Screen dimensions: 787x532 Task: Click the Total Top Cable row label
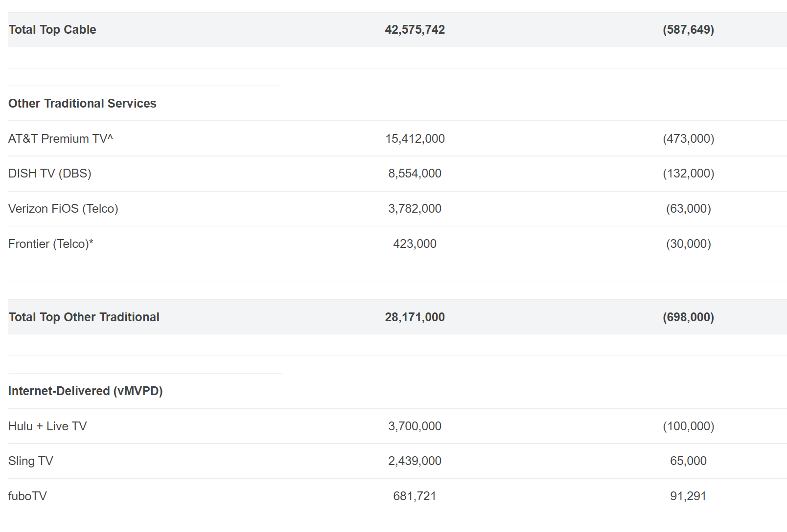(52, 30)
